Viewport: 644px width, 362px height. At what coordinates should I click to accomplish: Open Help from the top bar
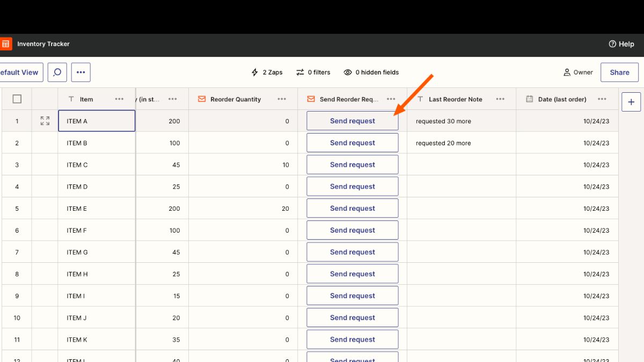[621, 44]
